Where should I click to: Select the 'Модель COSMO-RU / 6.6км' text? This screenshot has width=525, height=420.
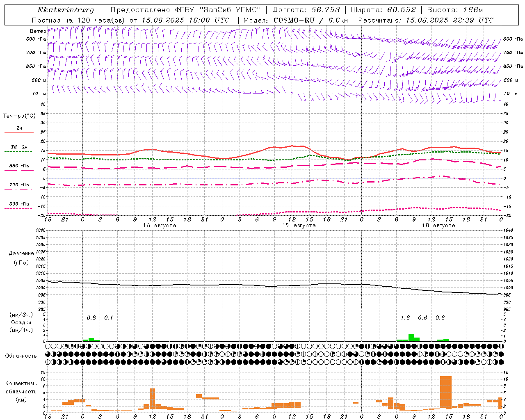click(295, 20)
